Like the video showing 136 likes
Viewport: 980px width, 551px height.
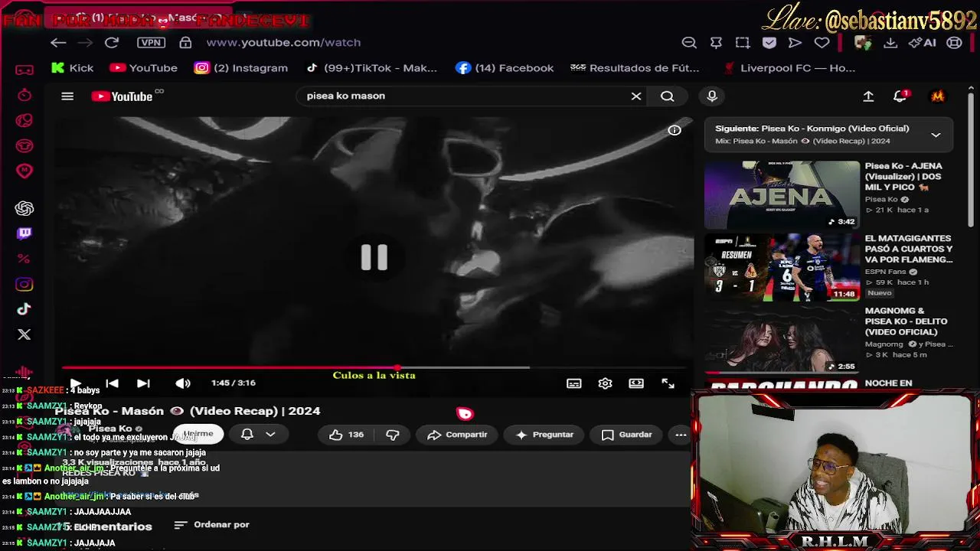pyautogui.click(x=346, y=435)
